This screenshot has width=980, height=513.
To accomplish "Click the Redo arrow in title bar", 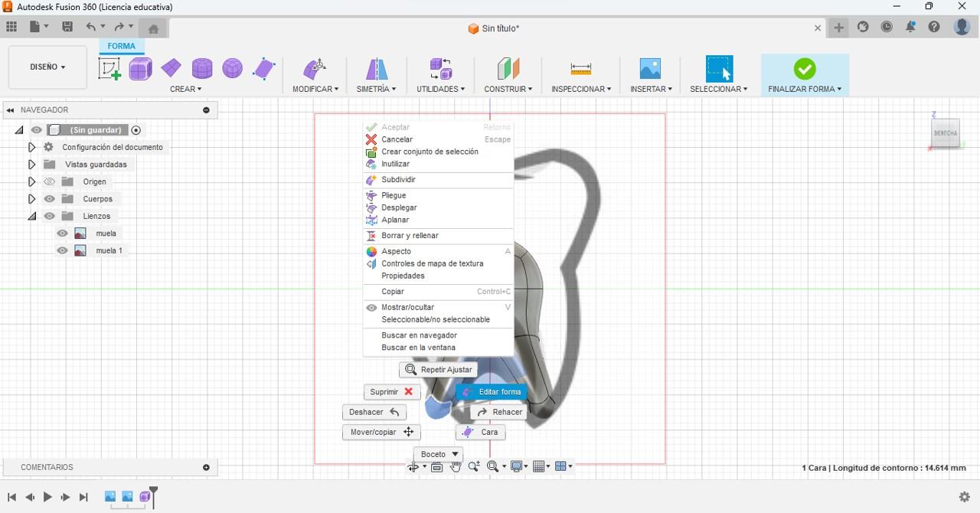I will (119, 27).
